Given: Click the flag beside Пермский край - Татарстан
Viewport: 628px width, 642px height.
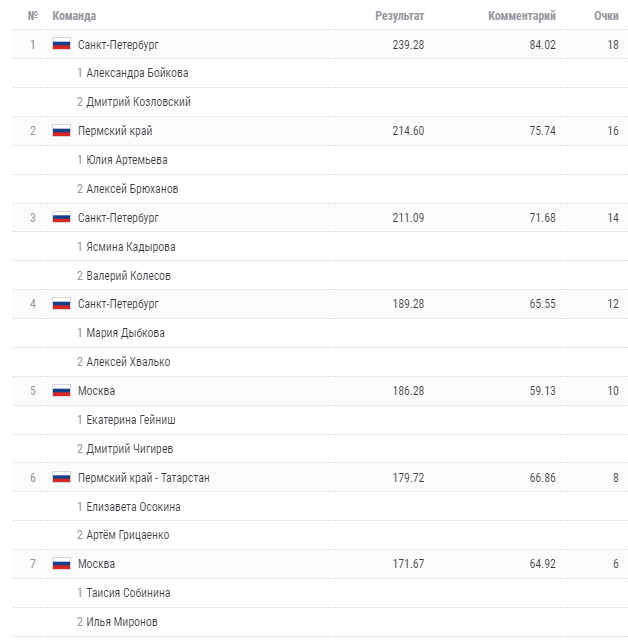Looking at the screenshot, I should [61, 478].
